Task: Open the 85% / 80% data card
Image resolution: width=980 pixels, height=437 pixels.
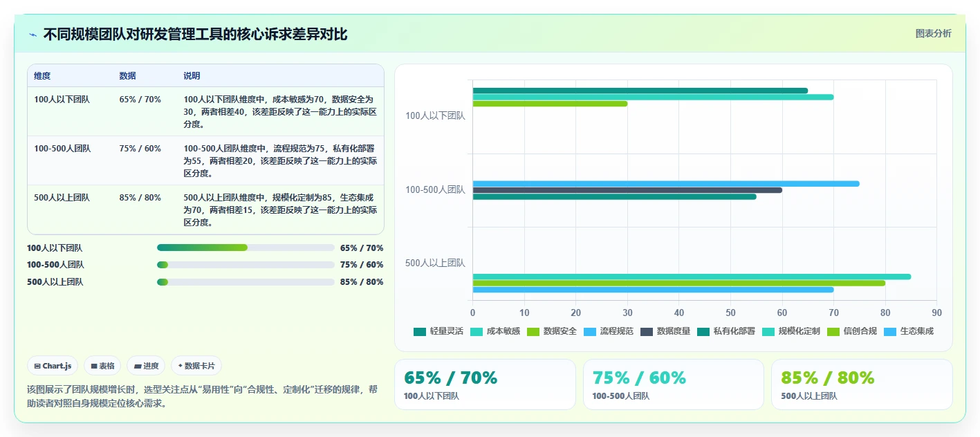Action: (x=862, y=384)
